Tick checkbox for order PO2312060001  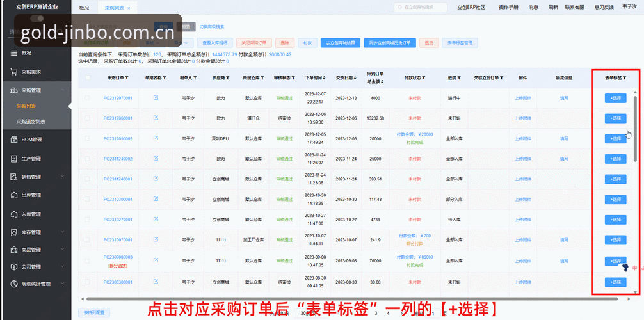87,118
